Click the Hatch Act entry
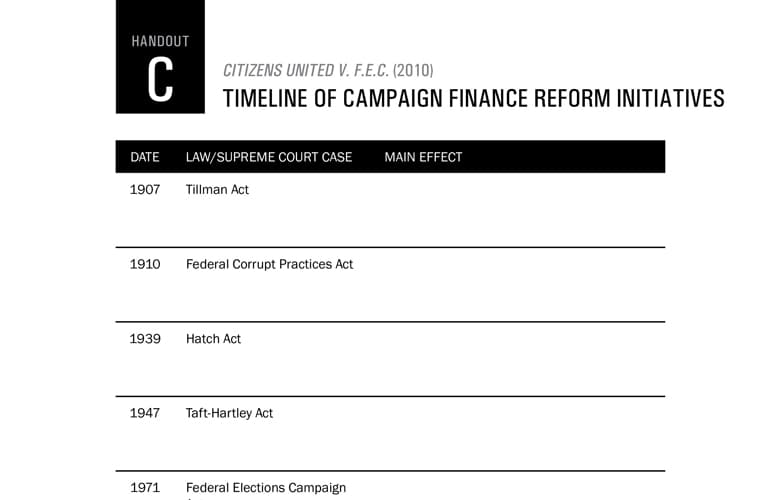780x500 pixels. (x=213, y=339)
